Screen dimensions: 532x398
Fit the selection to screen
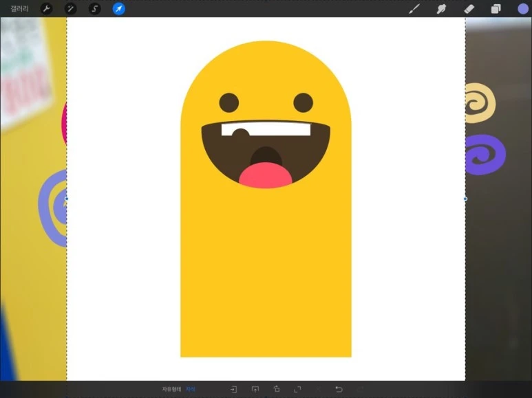pos(297,390)
